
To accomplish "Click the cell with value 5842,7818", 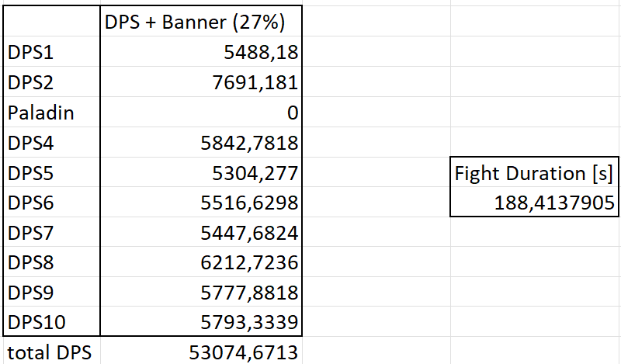I will pyautogui.click(x=200, y=143).
